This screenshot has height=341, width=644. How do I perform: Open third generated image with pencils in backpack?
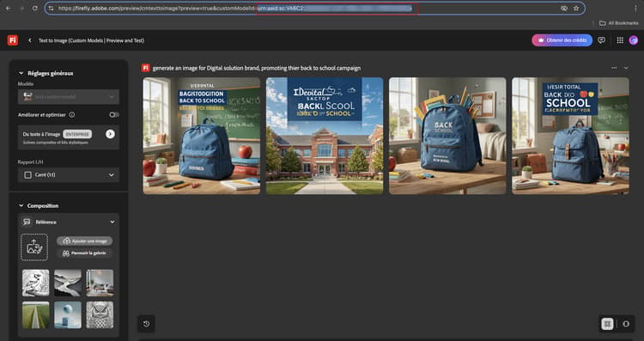pos(447,136)
